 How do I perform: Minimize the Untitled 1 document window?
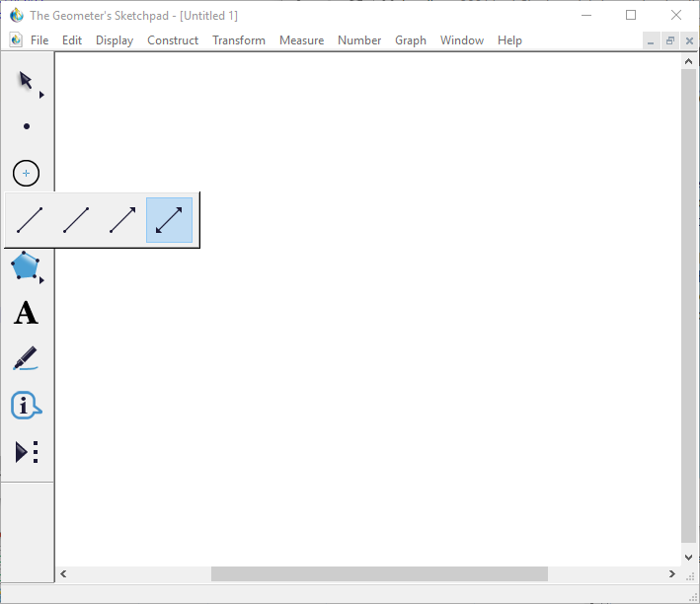651,41
